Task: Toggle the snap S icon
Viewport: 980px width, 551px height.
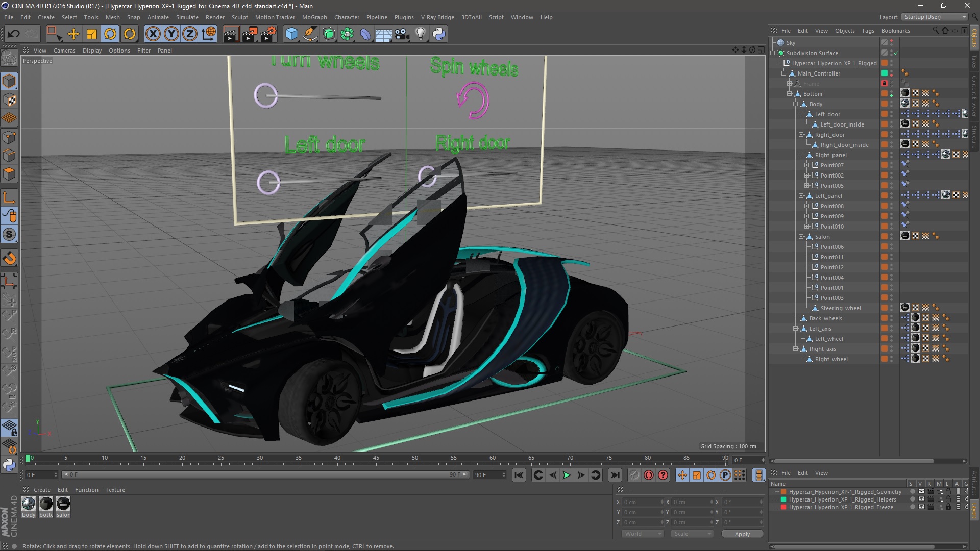Action: point(9,235)
